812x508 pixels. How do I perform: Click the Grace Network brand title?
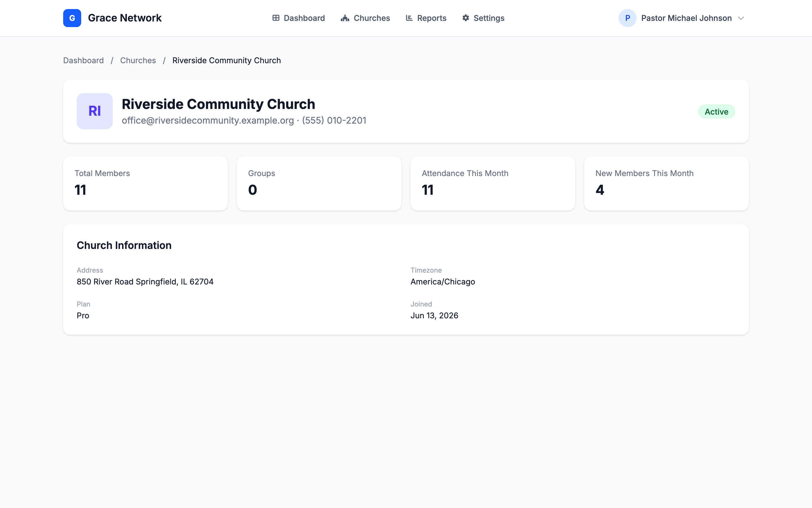click(125, 18)
